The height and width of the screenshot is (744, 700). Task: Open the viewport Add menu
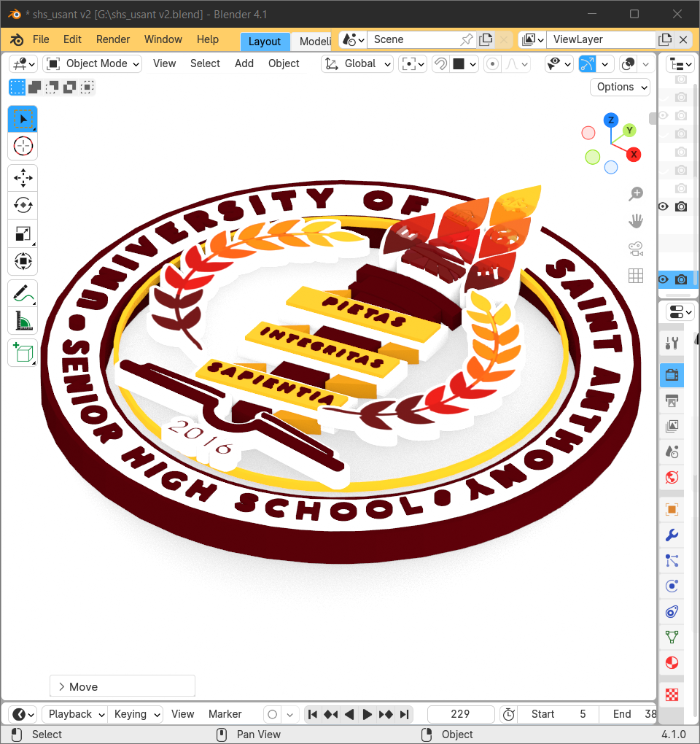pos(244,63)
